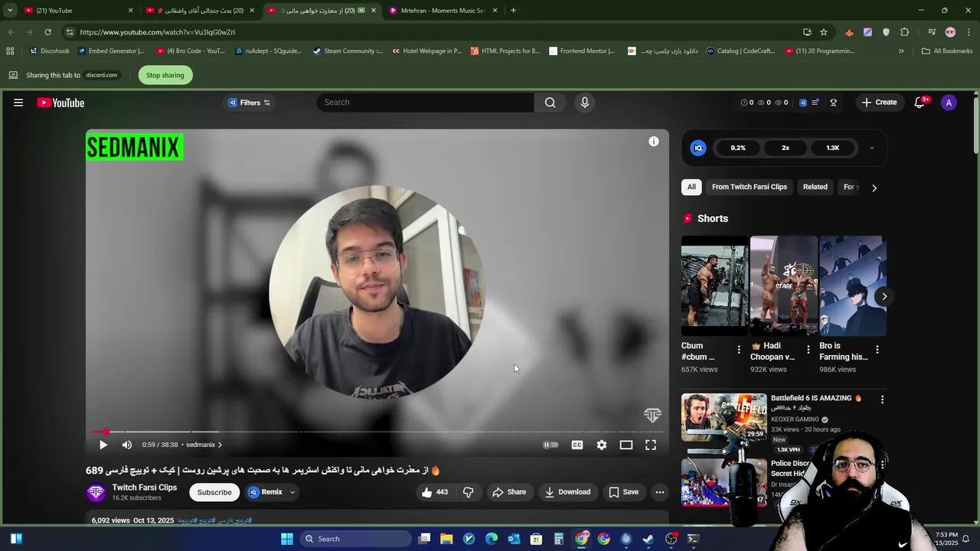Click the 9.2% stat pill

point(738,148)
